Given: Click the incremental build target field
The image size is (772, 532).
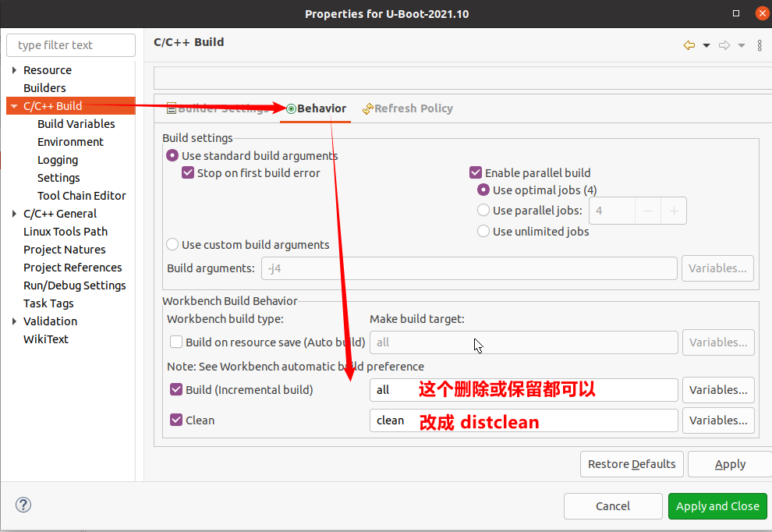Looking at the screenshot, I should tap(524, 390).
